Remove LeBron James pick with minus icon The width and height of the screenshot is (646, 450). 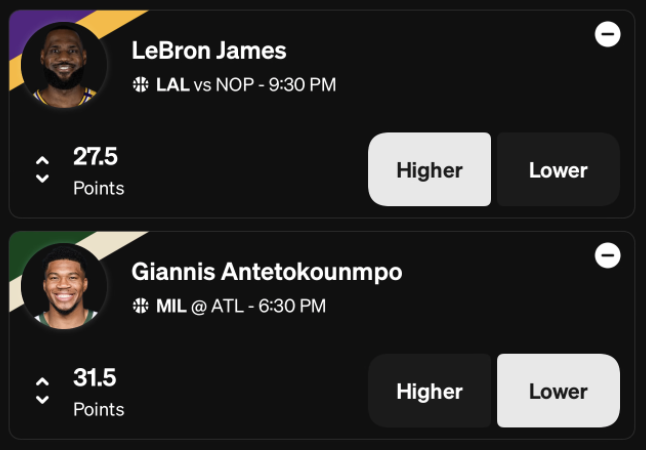pos(607,34)
